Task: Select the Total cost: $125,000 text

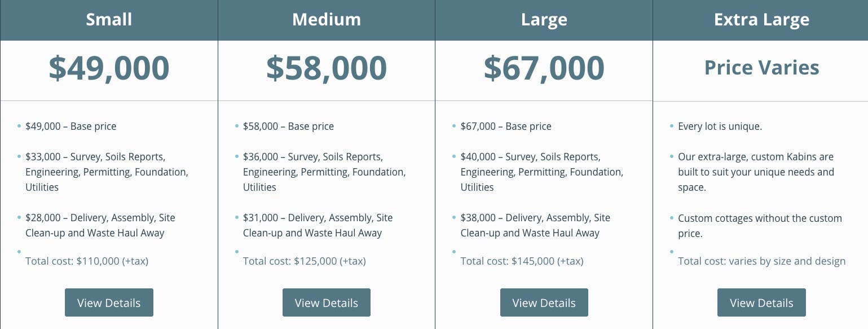Action: pos(305,261)
